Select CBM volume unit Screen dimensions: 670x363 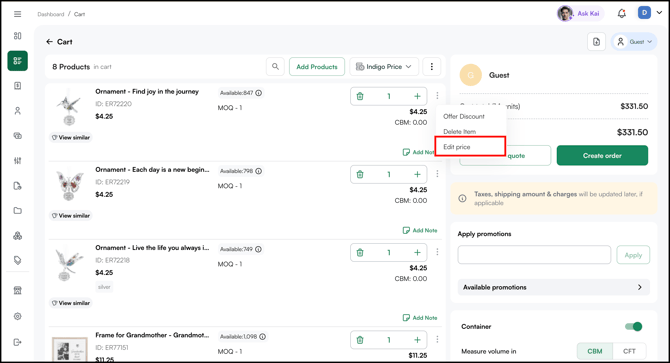pos(595,351)
